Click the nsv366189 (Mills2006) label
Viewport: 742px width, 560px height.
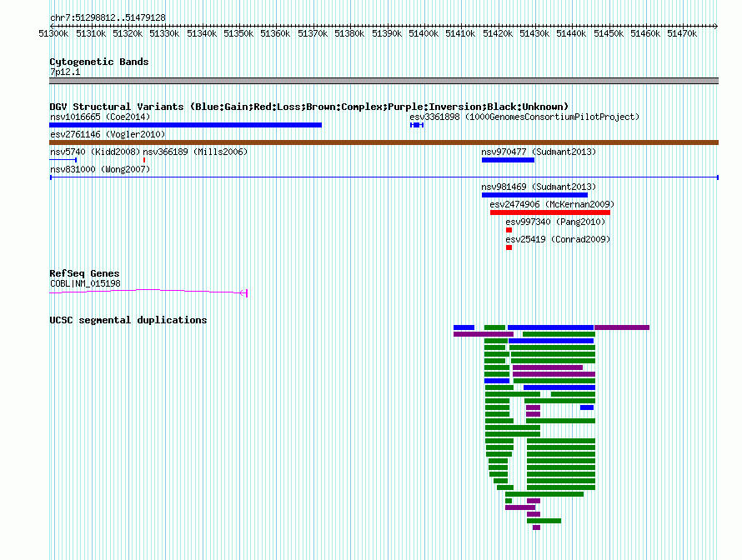tap(195, 152)
